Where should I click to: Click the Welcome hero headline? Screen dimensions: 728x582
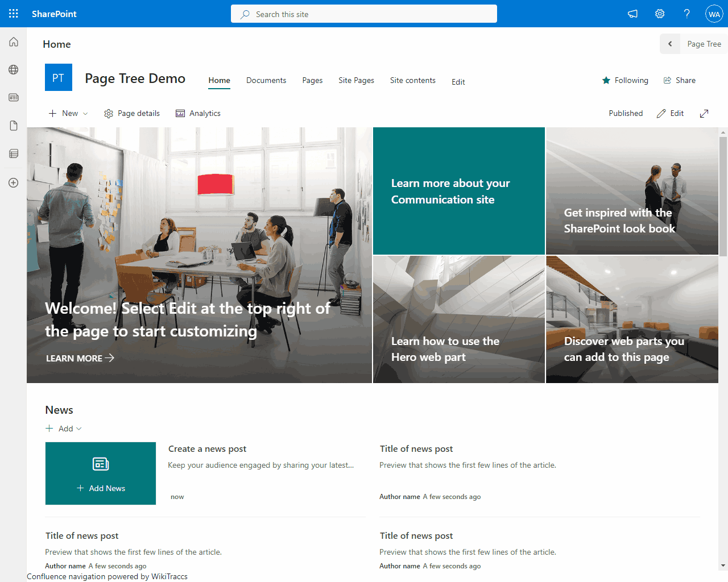[188, 319]
